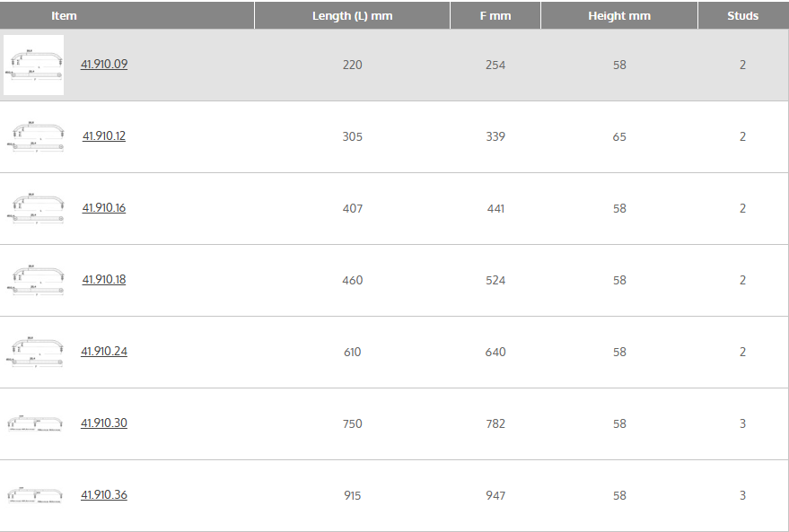This screenshot has height=532, width=789.
Task: Click the Length (L) mm column header
Action: point(352,15)
